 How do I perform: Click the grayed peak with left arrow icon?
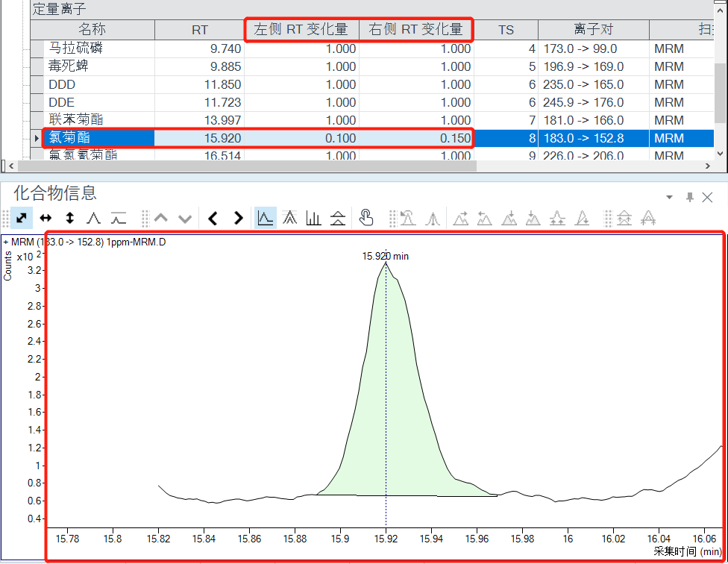(x=485, y=218)
